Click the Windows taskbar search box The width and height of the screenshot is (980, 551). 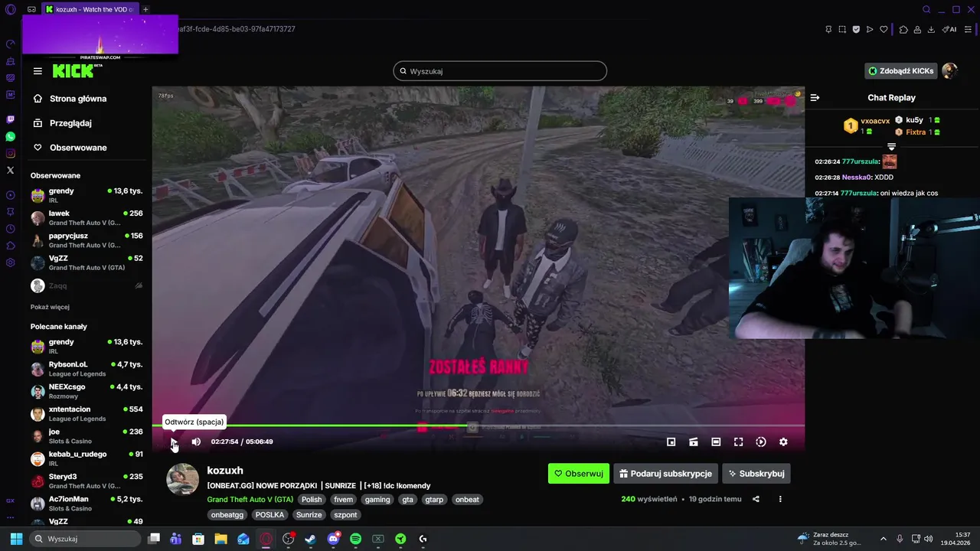pyautogui.click(x=85, y=539)
